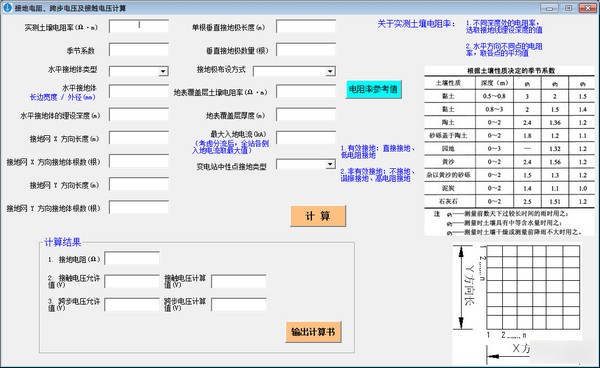
Task: Click the 泥炭 table row
Action: tap(510, 188)
